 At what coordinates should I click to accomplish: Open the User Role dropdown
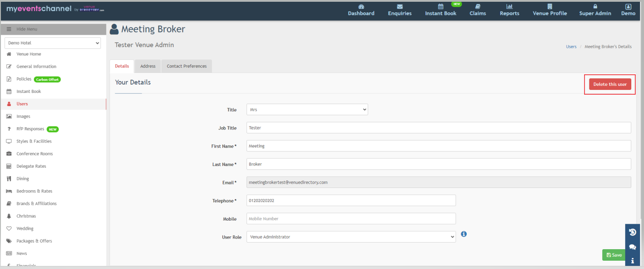351,237
